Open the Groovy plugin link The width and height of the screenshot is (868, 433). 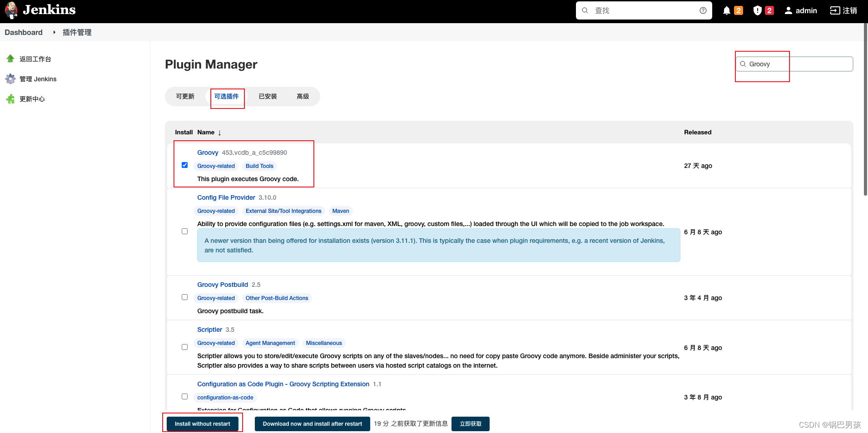(x=208, y=153)
